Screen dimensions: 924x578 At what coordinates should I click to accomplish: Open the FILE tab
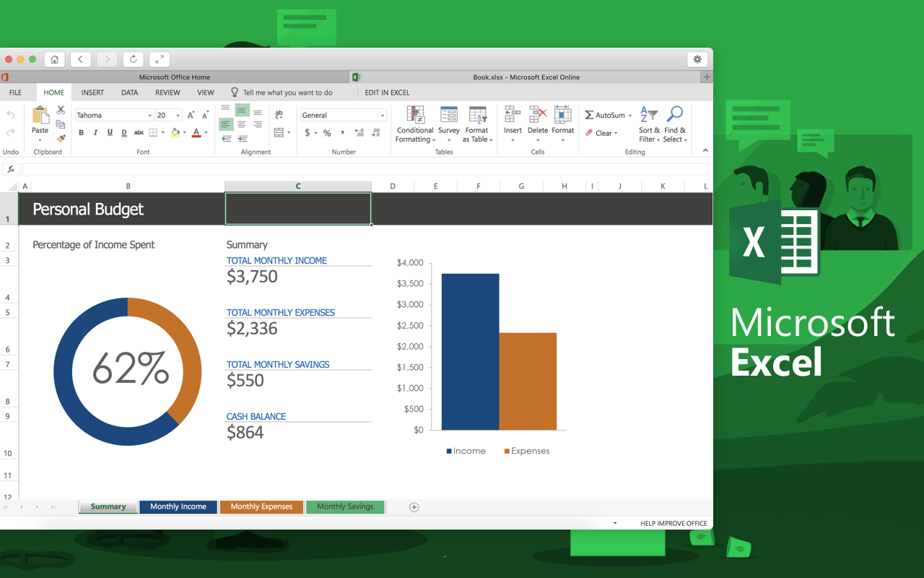click(15, 92)
